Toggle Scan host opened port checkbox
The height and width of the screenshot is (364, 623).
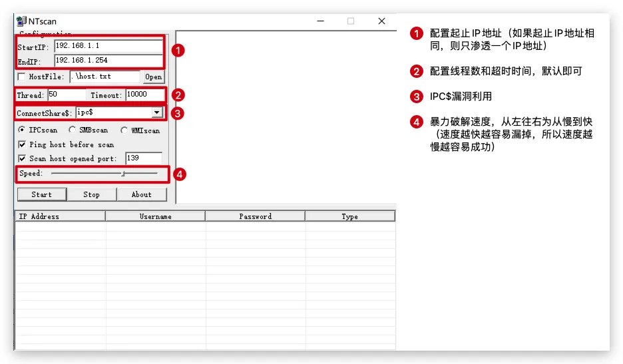pyautogui.click(x=22, y=158)
